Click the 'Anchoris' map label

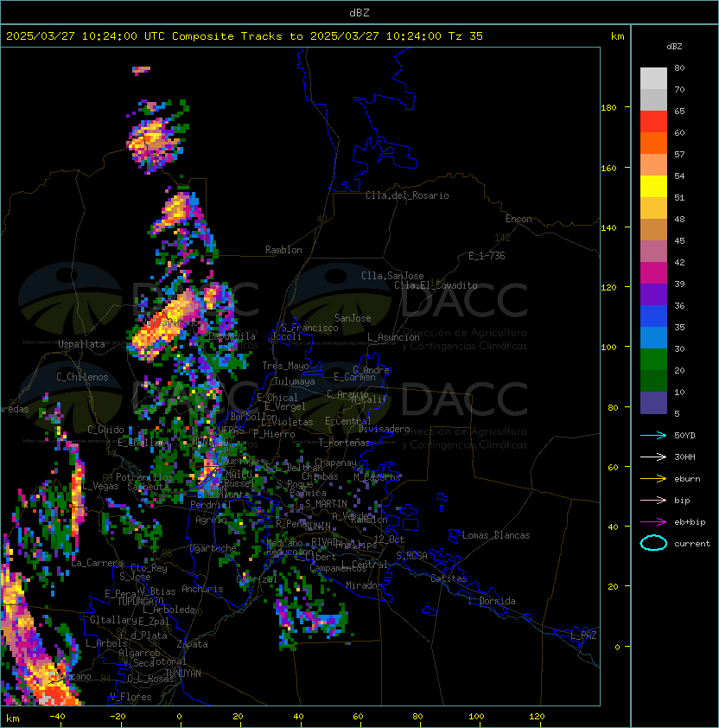pyautogui.click(x=202, y=589)
